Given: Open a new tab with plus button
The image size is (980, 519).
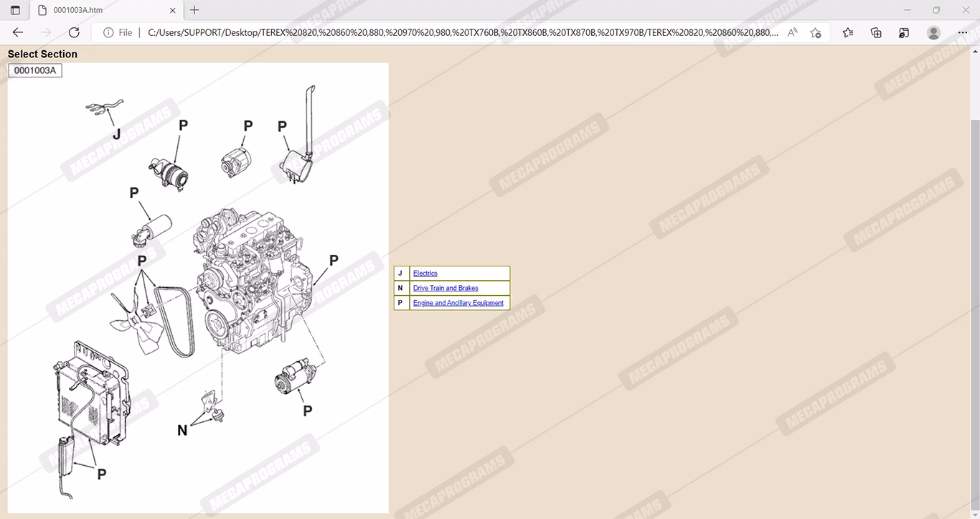Looking at the screenshot, I should pyautogui.click(x=194, y=10).
